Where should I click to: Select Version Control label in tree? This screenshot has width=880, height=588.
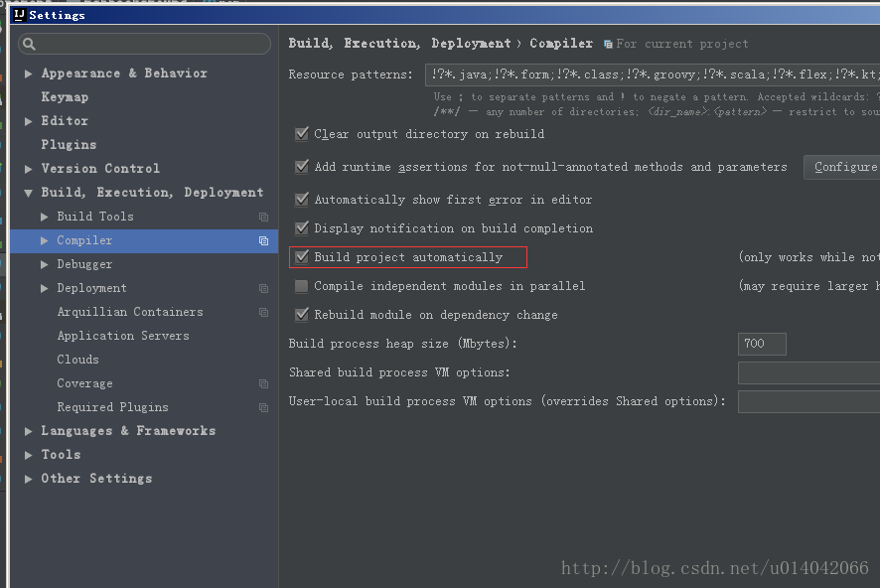pos(100,169)
